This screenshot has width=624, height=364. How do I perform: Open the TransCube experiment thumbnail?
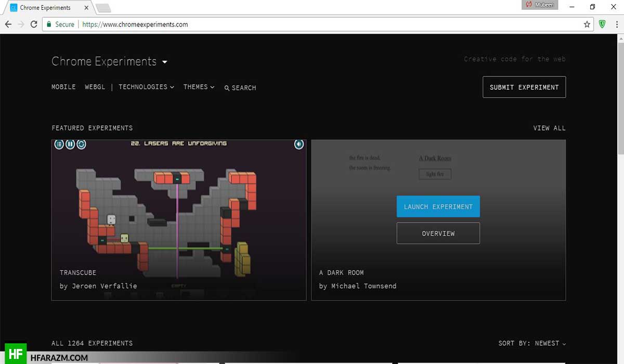[x=179, y=220]
